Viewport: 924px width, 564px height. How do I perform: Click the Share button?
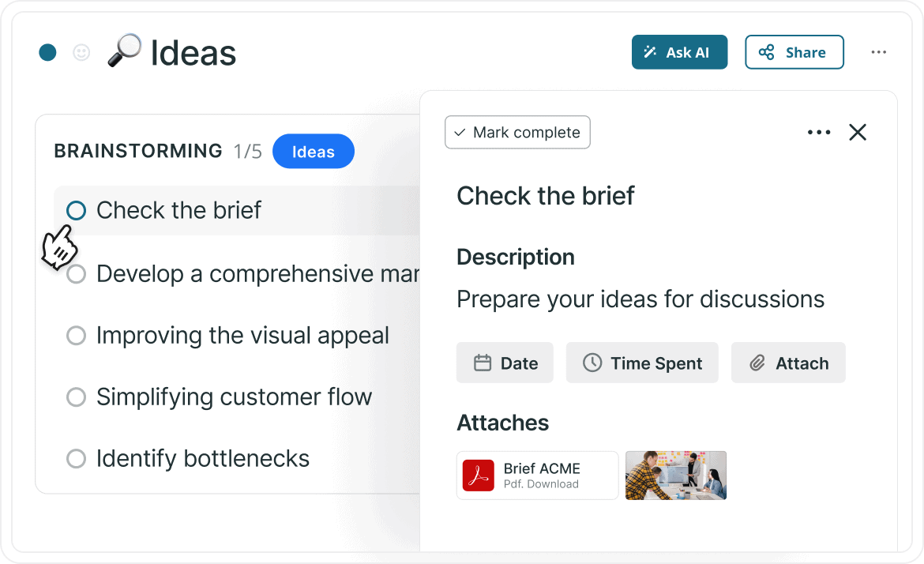pyautogui.click(x=794, y=52)
